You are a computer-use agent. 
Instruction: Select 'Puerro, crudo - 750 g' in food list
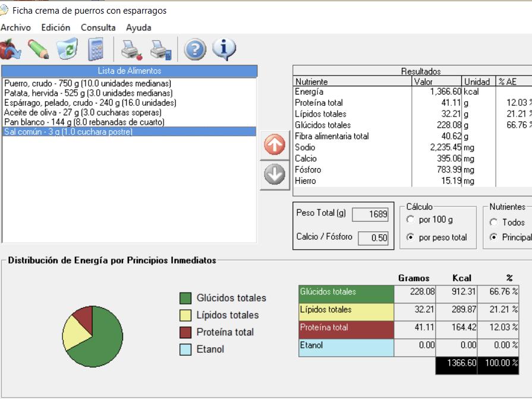(x=87, y=84)
